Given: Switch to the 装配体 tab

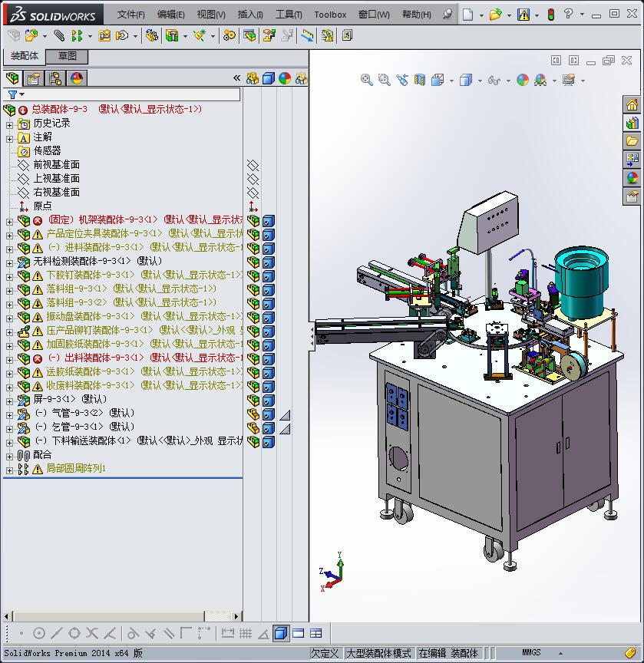Looking at the screenshot, I should tap(24, 56).
